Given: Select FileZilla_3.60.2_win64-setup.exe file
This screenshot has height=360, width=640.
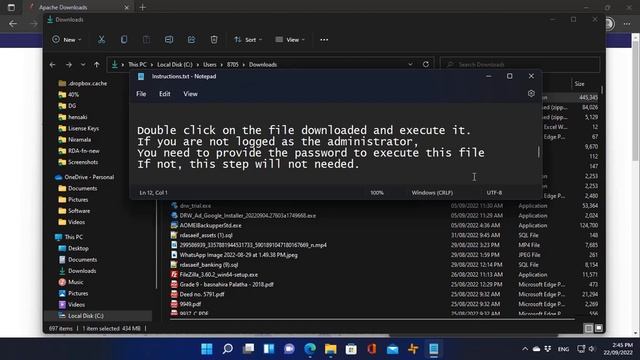Looking at the screenshot, I should (218, 275).
